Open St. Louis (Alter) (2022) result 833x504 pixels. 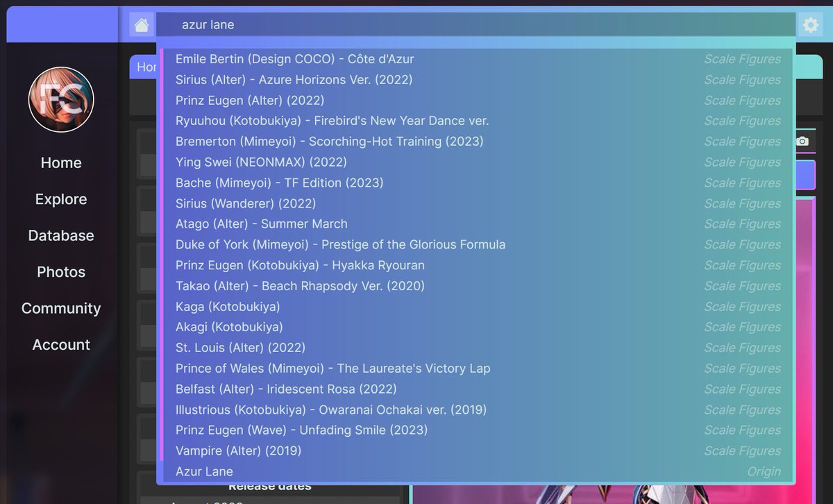(478, 348)
